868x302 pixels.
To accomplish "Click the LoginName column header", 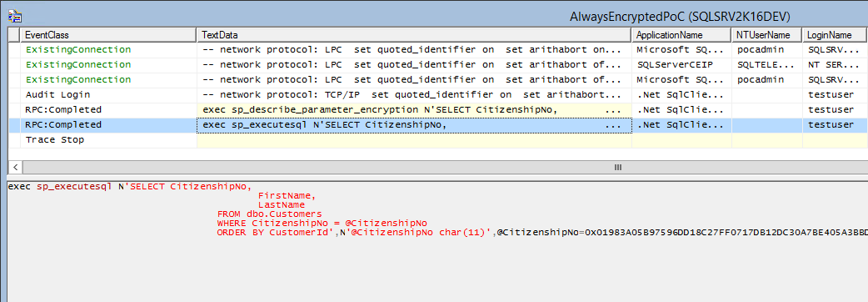I will point(836,35).
